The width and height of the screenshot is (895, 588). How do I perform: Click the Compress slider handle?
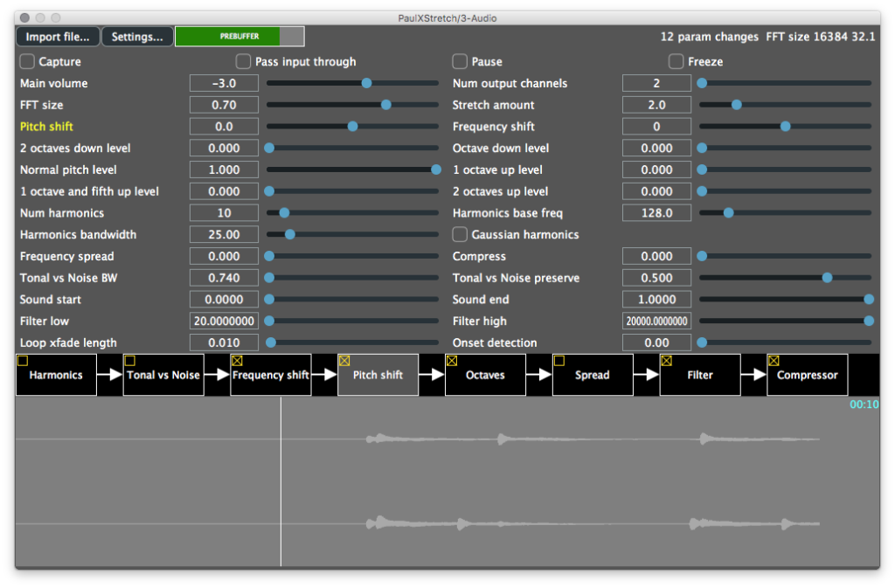(702, 256)
